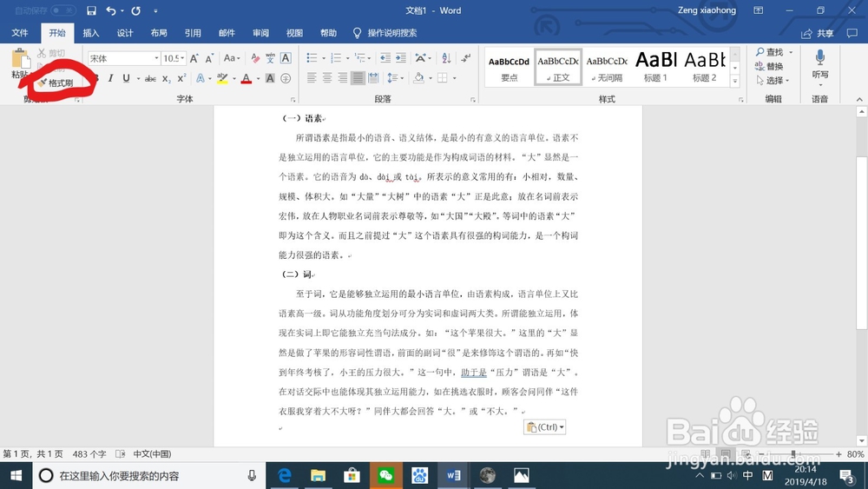Image resolution: width=868 pixels, height=489 pixels.
Task: Click the font color red A button
Action: coord(247,79)
